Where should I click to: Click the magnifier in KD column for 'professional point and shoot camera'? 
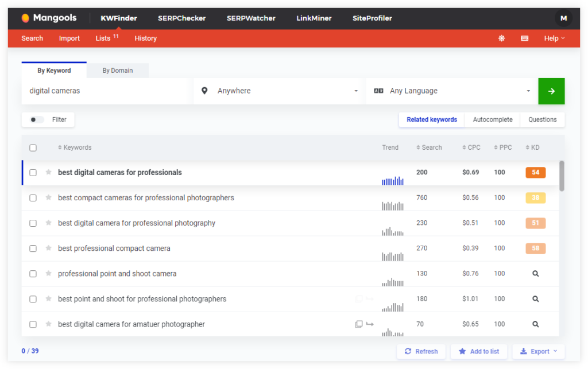pos(535,274)
